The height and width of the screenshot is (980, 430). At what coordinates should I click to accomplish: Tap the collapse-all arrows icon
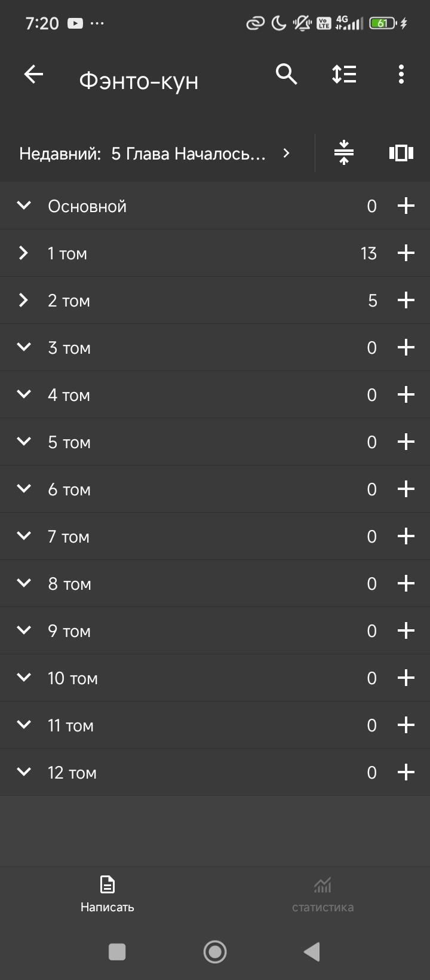point(343,153)
